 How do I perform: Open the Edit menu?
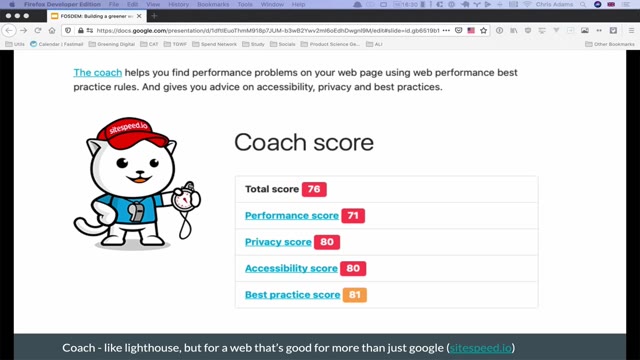point(132,4)
